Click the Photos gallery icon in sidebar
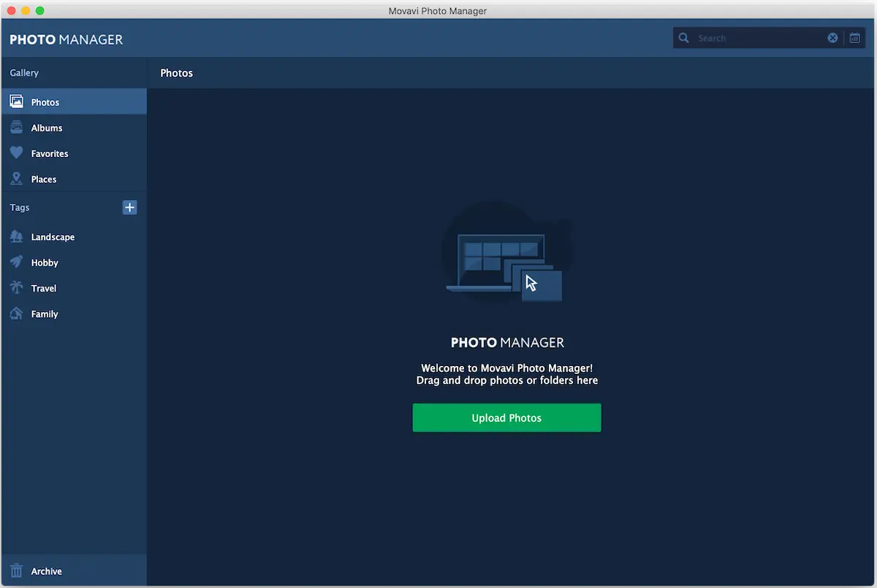The width and height of the screenshot is (877, 588). (16, 102)
